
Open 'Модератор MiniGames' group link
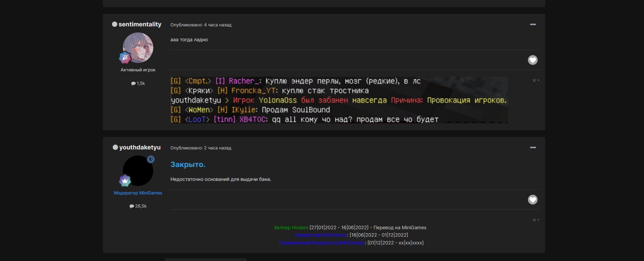point(138,193)
